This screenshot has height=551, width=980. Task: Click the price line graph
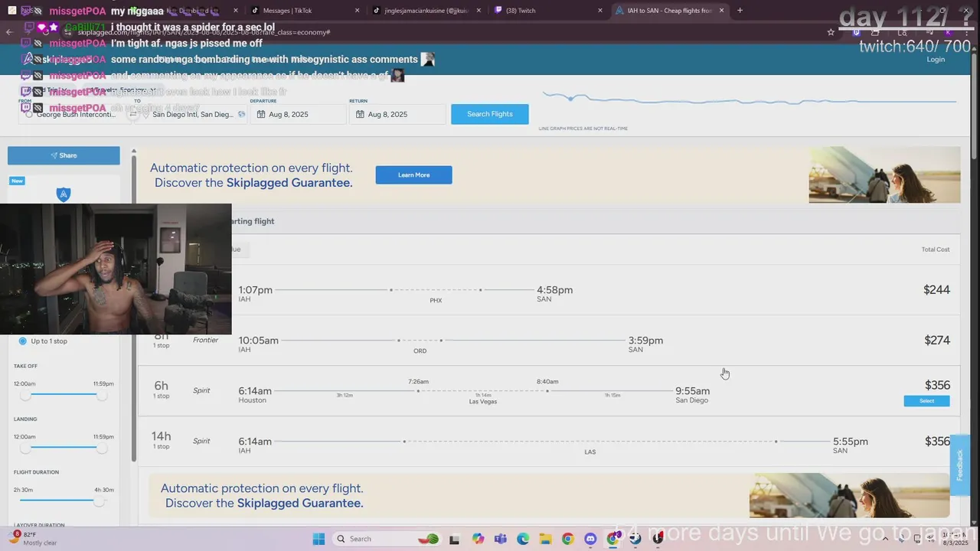coord(749,99)
